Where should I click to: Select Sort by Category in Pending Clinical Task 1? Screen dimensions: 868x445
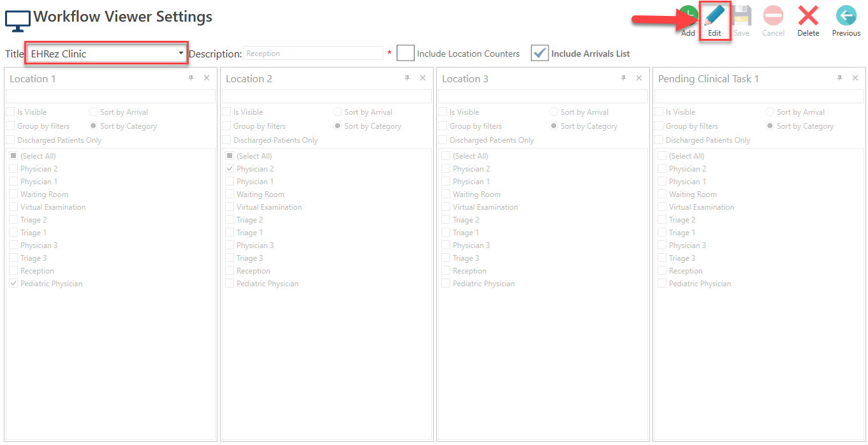(770, 126)
